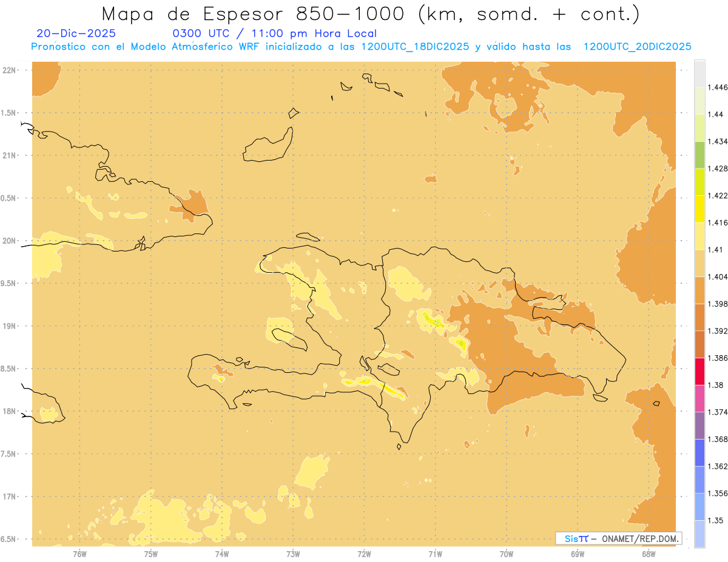The image size is (728, 562).
Task: Click the '22N' latitude label
Action: [10, 70]
